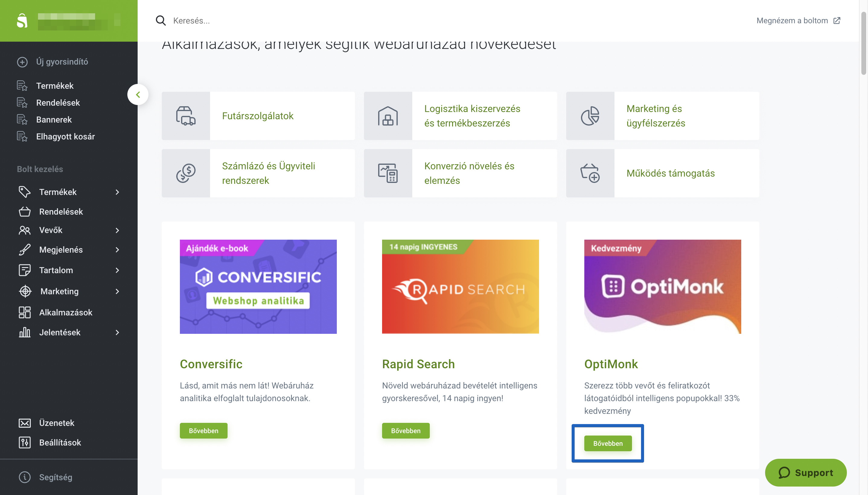Click Bővebben under Conversific

click(x=204, y=431)
